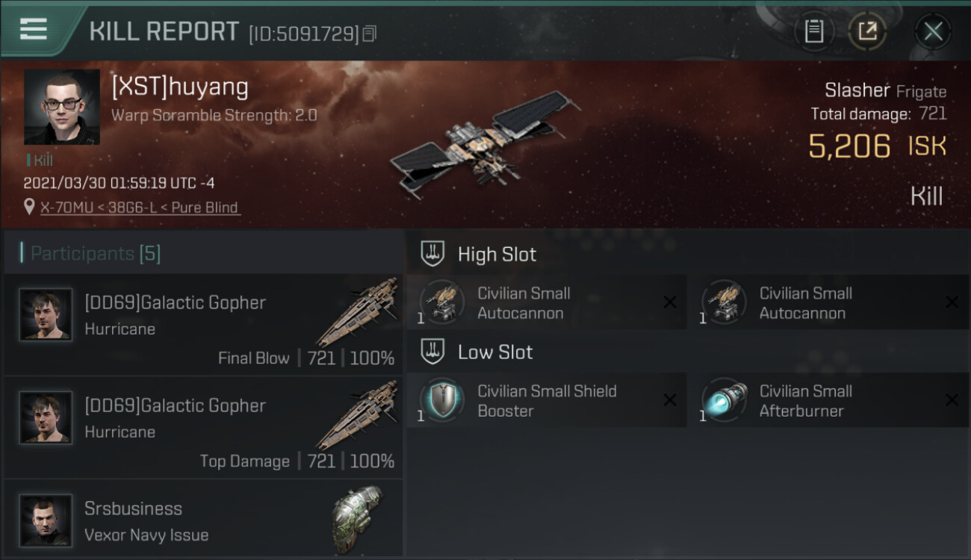Copy the kill report ID
This screenshot has height=560, width=971.
pos(370,34)
